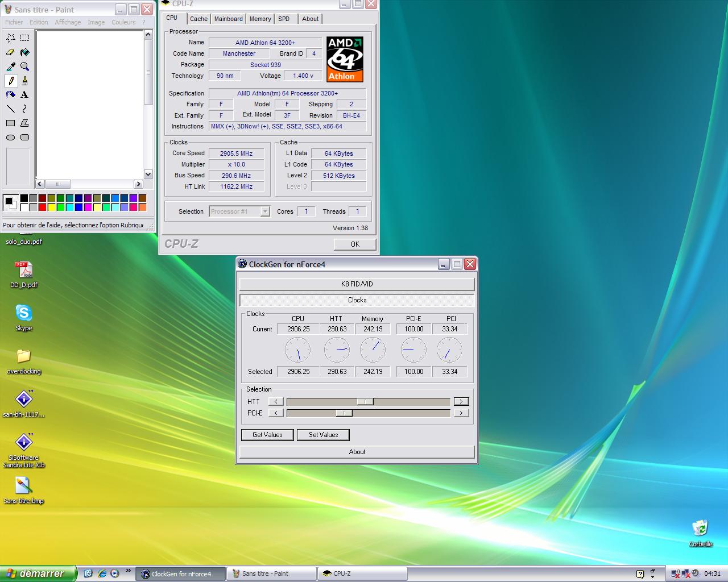The height and width of the screenshot is (582, 728).
Task: Open the overclocking folder on desktop
Action: click(x=24, y=361)
